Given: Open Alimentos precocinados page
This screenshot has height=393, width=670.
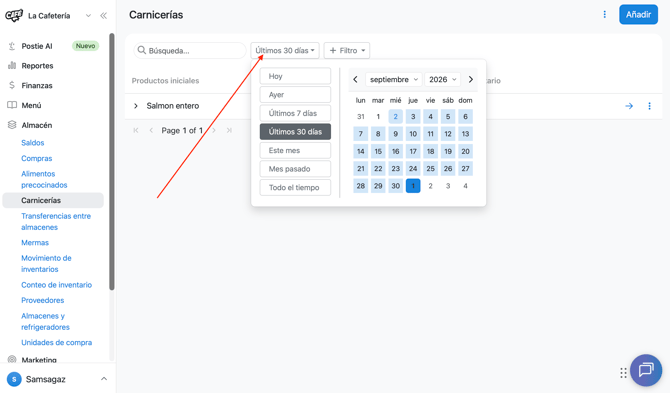Looking at the screenshot, I should 44,179.
